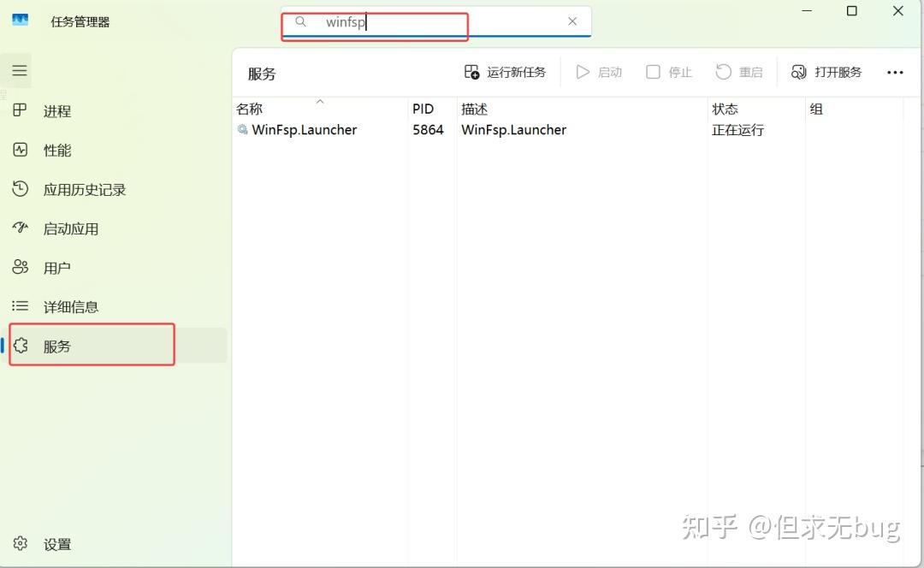Click the 启动 (Start) service button
The image size is (924, 568).
(x=599, y=72)
